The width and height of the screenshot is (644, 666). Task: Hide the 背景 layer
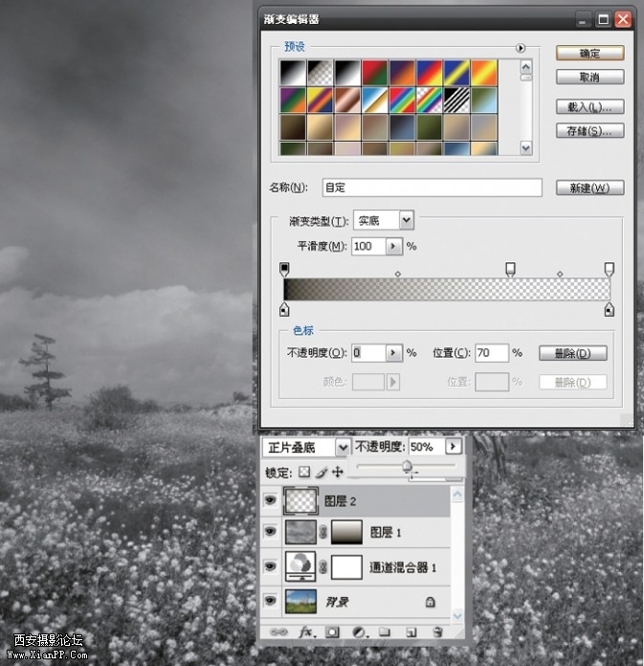click(x=272, y=601)
